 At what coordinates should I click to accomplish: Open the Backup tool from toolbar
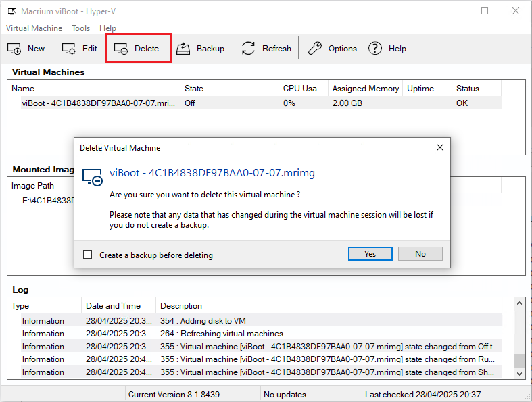tap(183, 49)
